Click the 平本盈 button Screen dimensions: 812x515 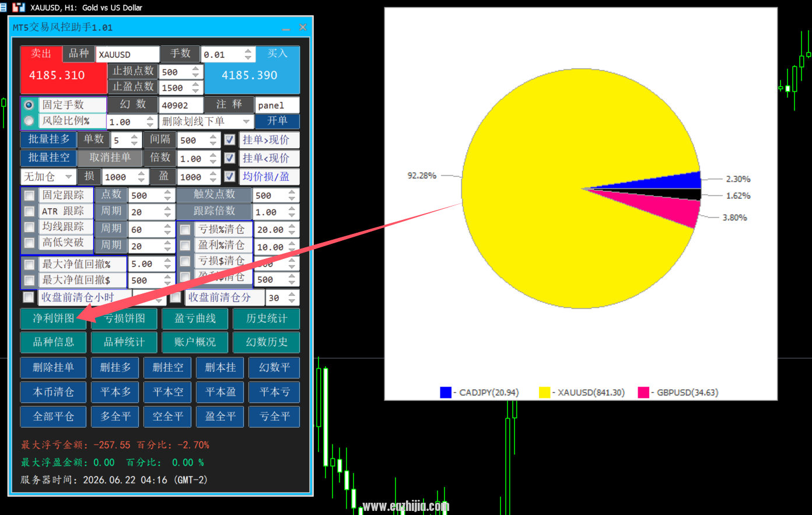(x=220, y=392)
